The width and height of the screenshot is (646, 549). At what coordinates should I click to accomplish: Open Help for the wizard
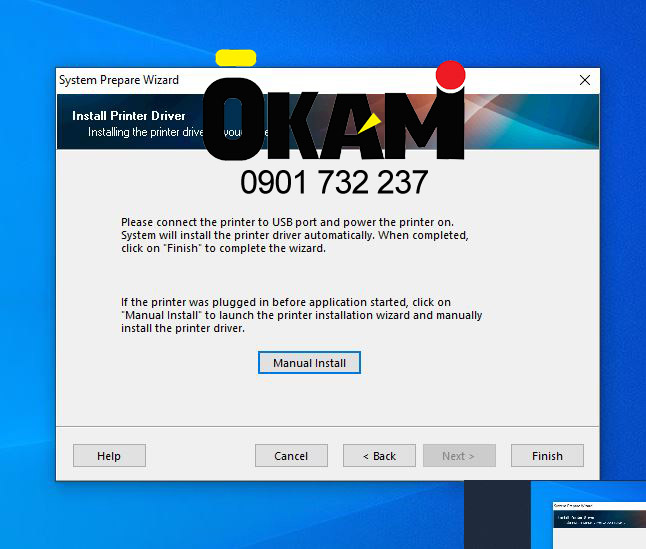click(x=109, y=456)
